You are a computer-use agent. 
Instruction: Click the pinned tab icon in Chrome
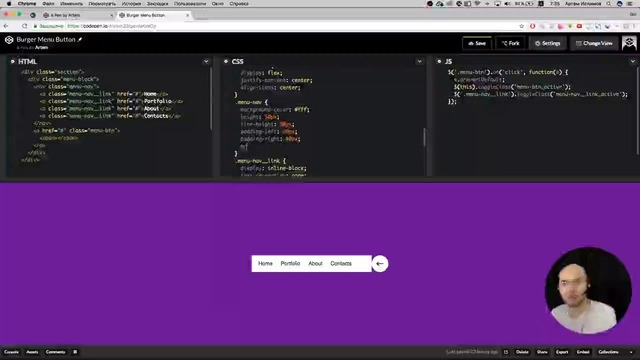coord(33,15)
